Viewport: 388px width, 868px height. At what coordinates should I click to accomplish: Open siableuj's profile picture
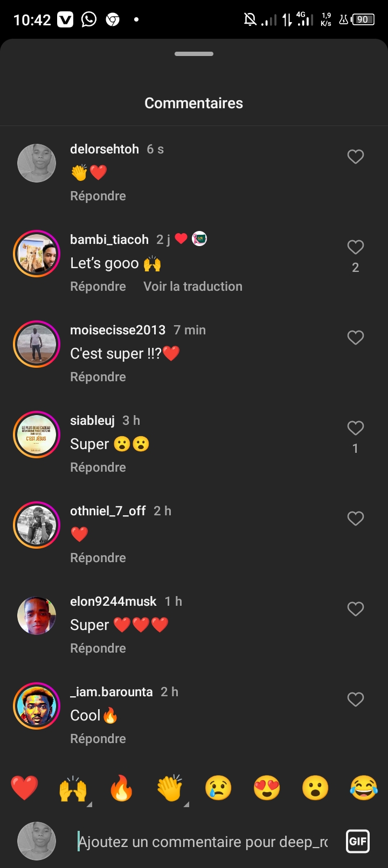pyautogui.click(x=37, y=435)
